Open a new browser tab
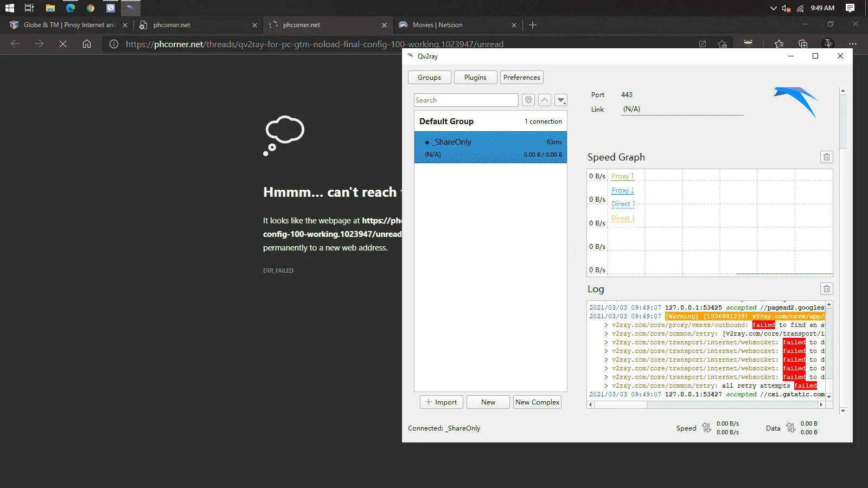Image resolution: width=868 pixels, height=488 pixels. (x=533, y=25)
